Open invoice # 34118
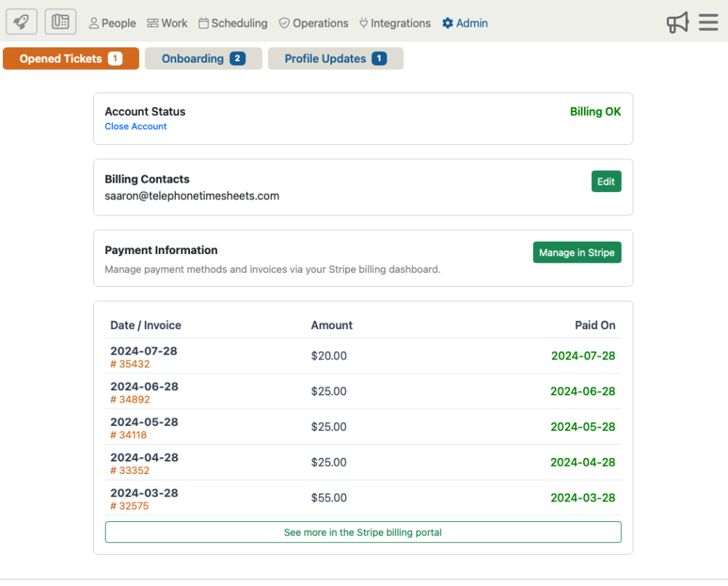This screenshot has width=728, height=586. [x=128, y=435]
